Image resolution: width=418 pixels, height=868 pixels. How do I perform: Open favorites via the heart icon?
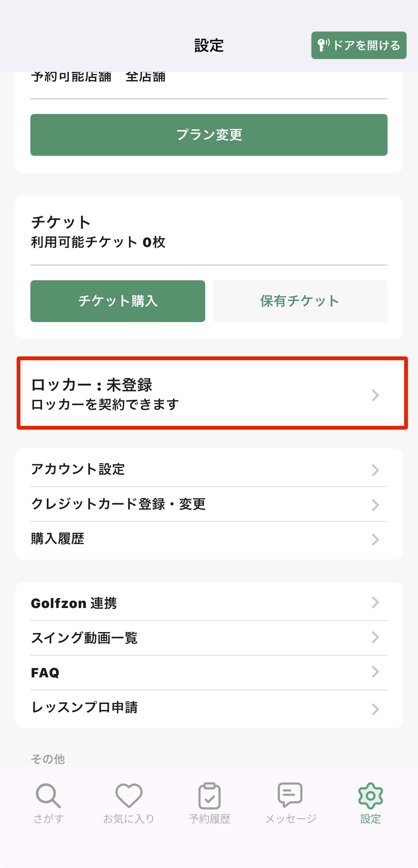(x=129, y=795)
